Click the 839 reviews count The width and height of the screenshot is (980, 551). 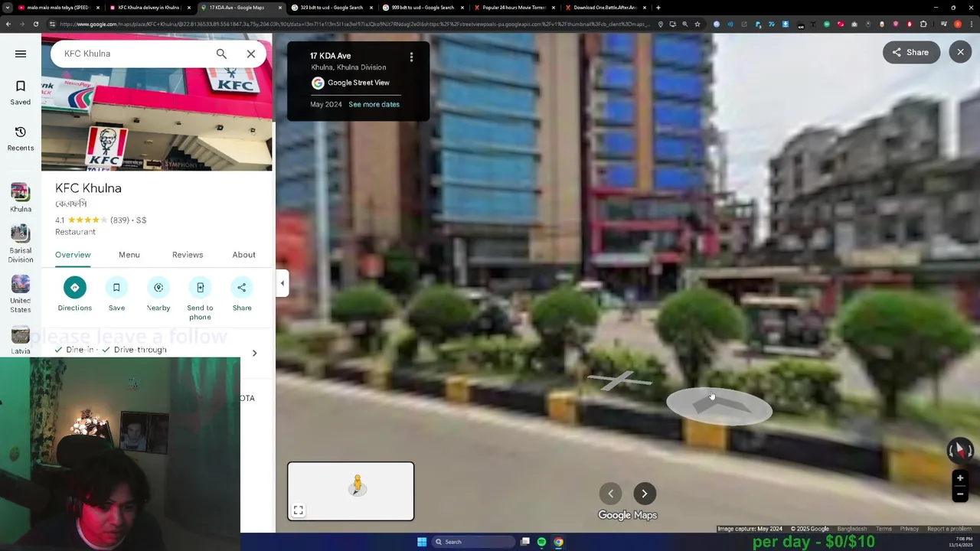pyautogui.click(x=119, y=220)
